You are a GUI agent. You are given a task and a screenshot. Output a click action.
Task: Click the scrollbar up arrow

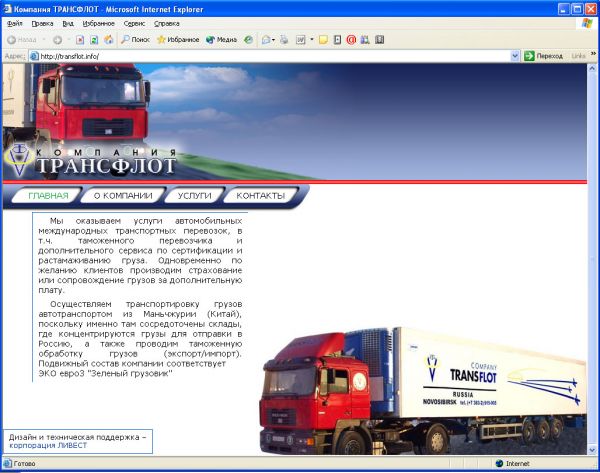[x=592, y=69]
